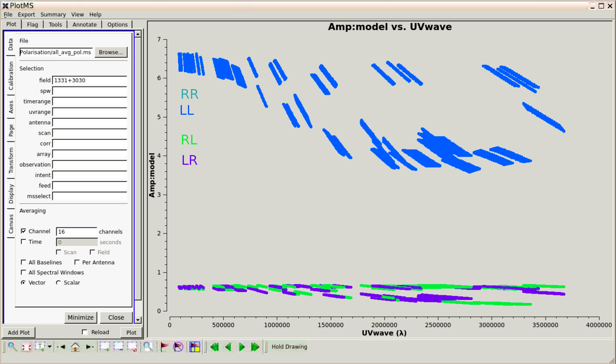The image size is (616, 364).
Task: Go to the first plot page
Action: (214, 347)
